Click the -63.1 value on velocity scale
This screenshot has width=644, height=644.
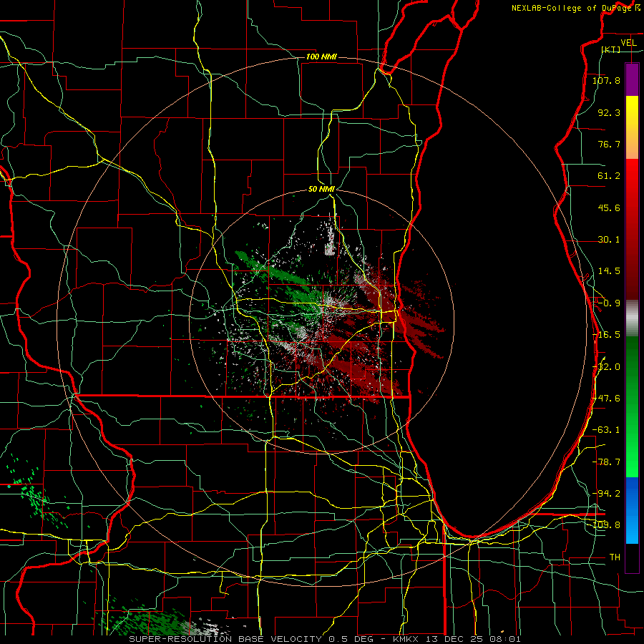point(606,430)
